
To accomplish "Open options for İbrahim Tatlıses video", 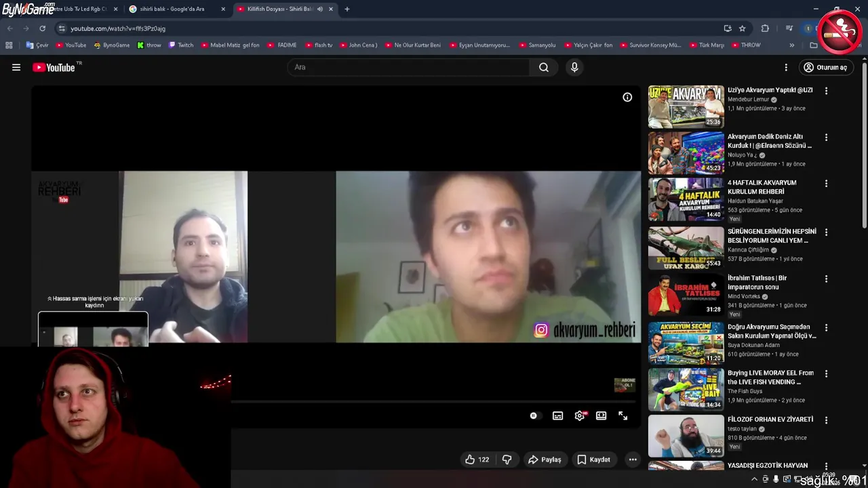I will [826, 279].
